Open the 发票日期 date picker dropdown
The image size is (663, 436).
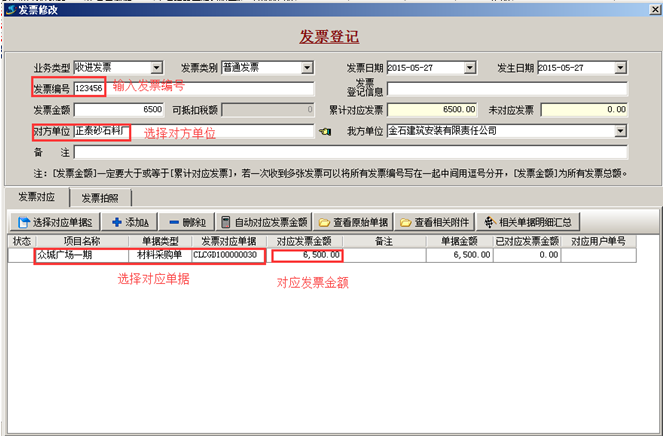pyautogui.click(x=472, y=68)
